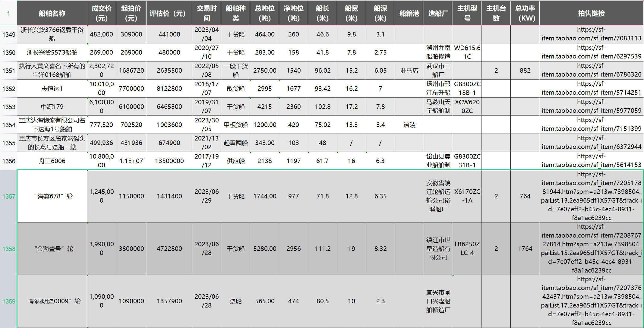Select the “鄂雨明趸0009”轮 cell
Screen dimensions: 644x328
pos(52,301)
